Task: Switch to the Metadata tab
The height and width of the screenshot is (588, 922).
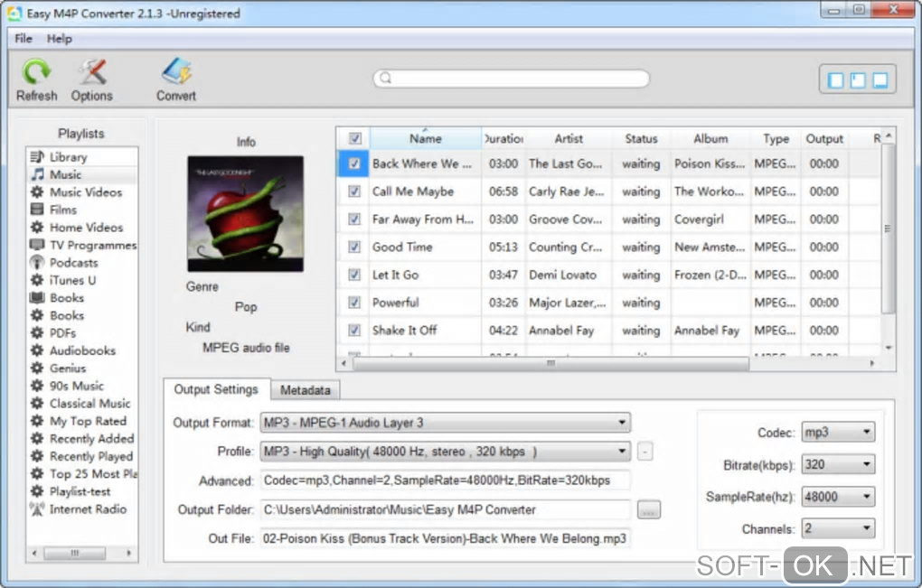Action: tap(306, 390)
